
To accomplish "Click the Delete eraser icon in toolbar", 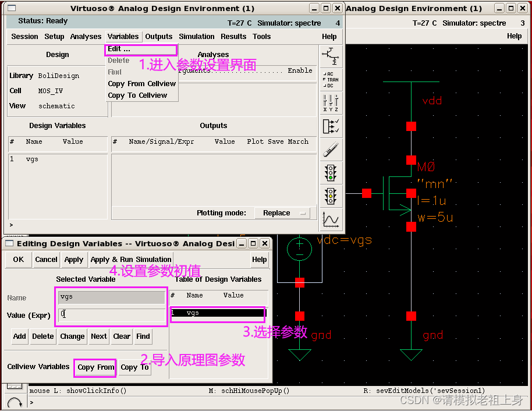I will tap(331, 150).
